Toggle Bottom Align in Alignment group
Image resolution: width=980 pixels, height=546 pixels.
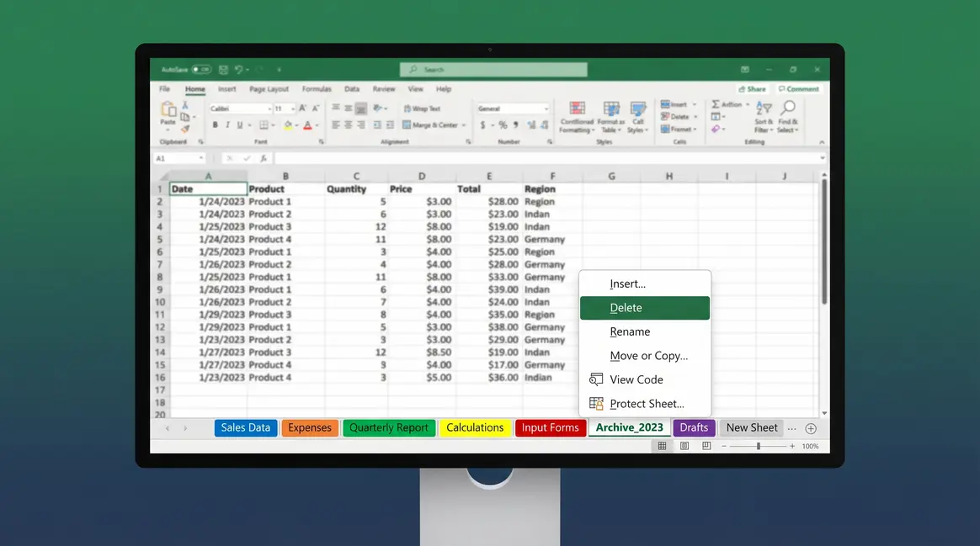[x=360, y=109]
